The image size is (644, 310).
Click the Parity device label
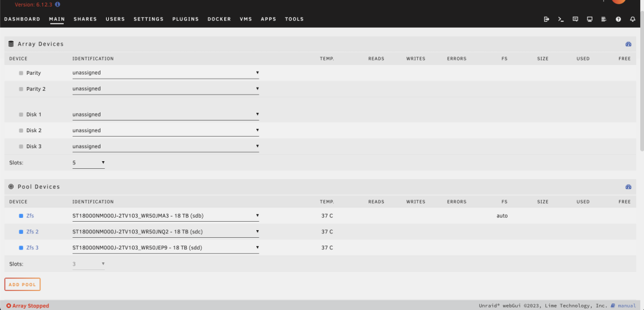(33, 73)
